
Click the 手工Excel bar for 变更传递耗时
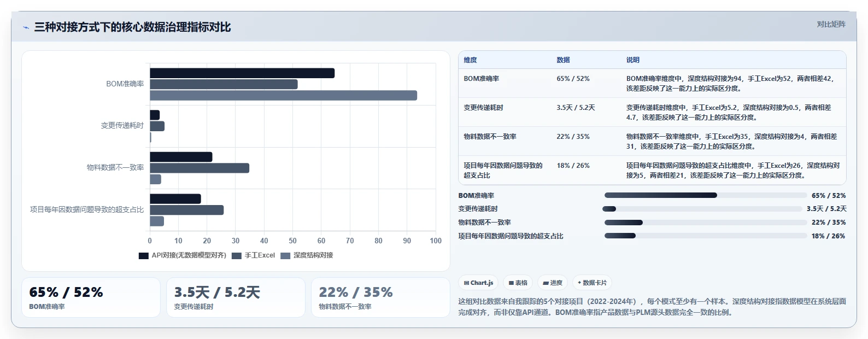pos(157,126)
